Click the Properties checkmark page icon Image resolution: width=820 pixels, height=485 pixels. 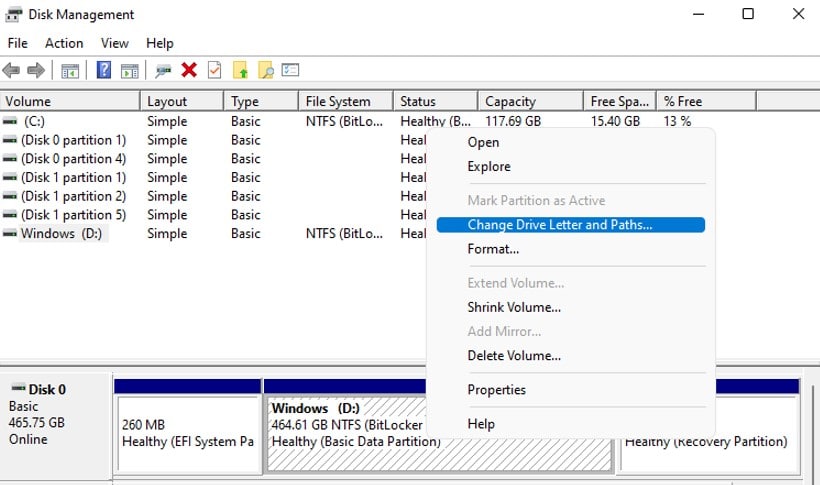click(x=214, y=70)
